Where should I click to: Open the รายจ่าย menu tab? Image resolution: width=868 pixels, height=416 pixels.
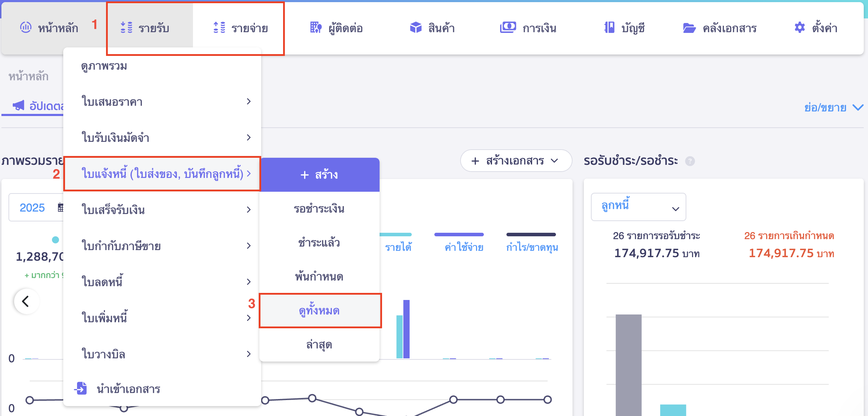tap(240, 28)
